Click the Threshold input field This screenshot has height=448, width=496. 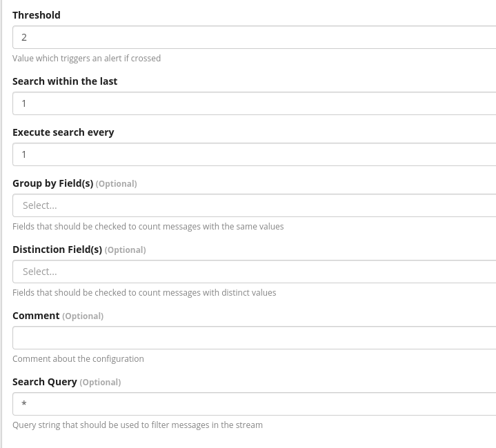(254, 37)
